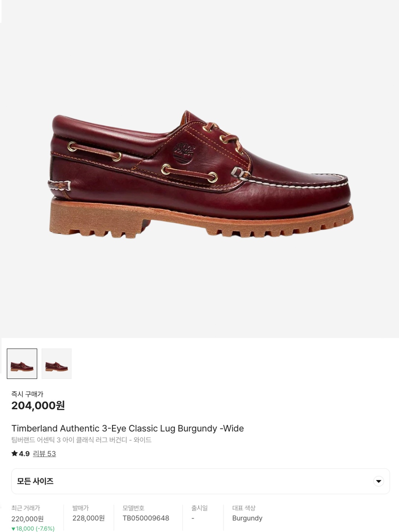Click the circular dropdown arrow icon

[x=378, y=481]
